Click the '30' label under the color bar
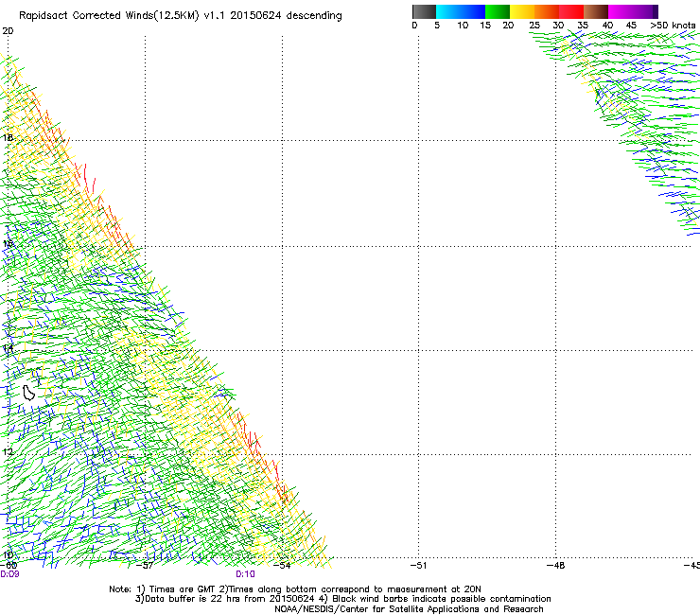This screenshot has height=615, width=700. pos(558,26)
